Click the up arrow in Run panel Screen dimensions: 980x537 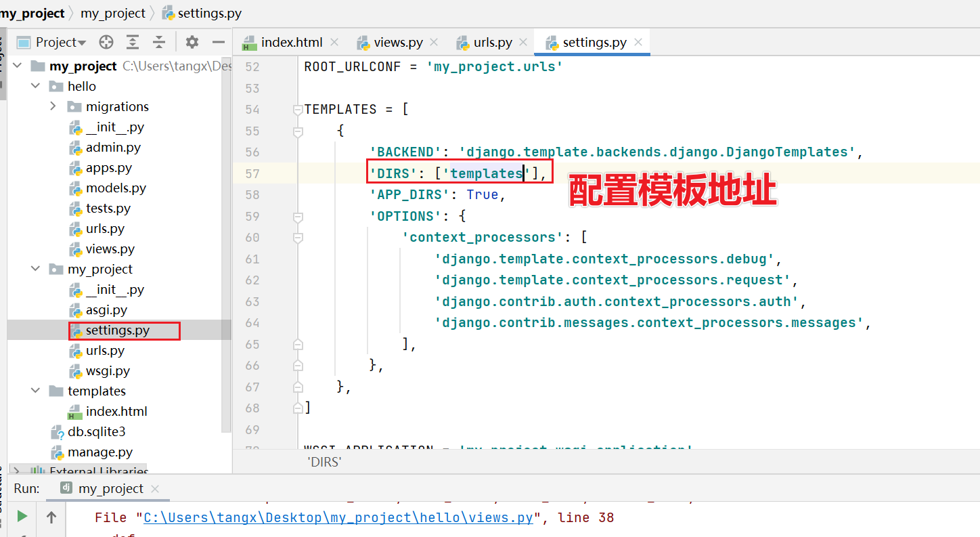pos(51,517)
